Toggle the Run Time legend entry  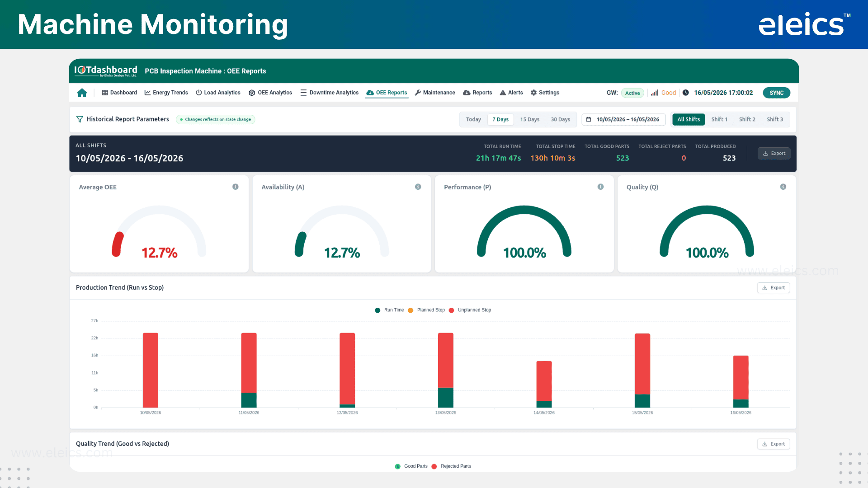389,310
